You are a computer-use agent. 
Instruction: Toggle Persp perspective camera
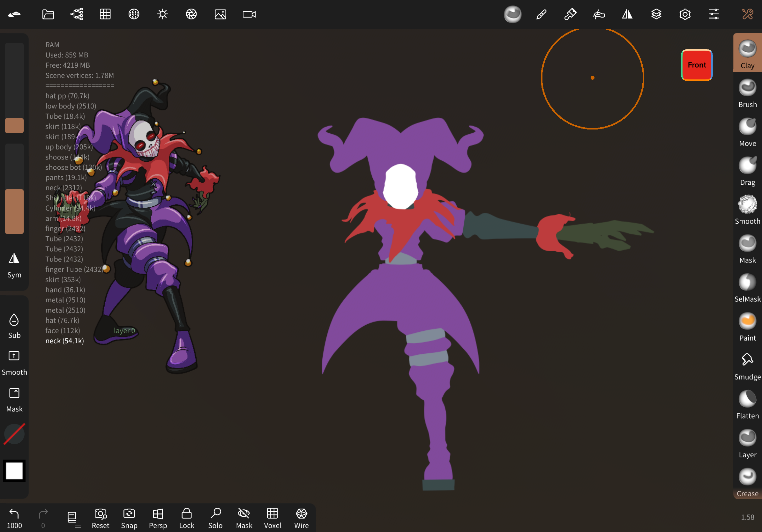click(158, 518)
